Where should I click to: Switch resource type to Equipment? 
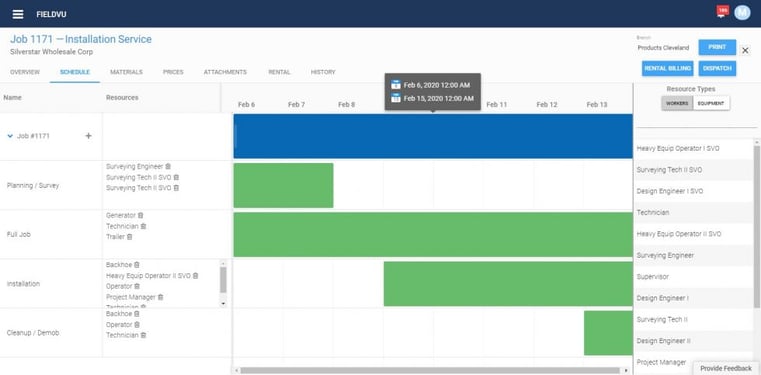(x=711, y=103)
